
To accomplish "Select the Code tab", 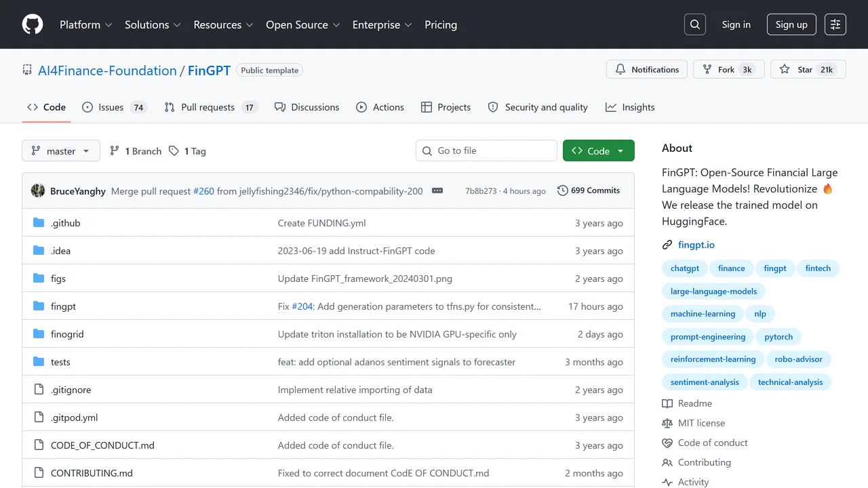I will pyautogui.click(x=46, y=107).
